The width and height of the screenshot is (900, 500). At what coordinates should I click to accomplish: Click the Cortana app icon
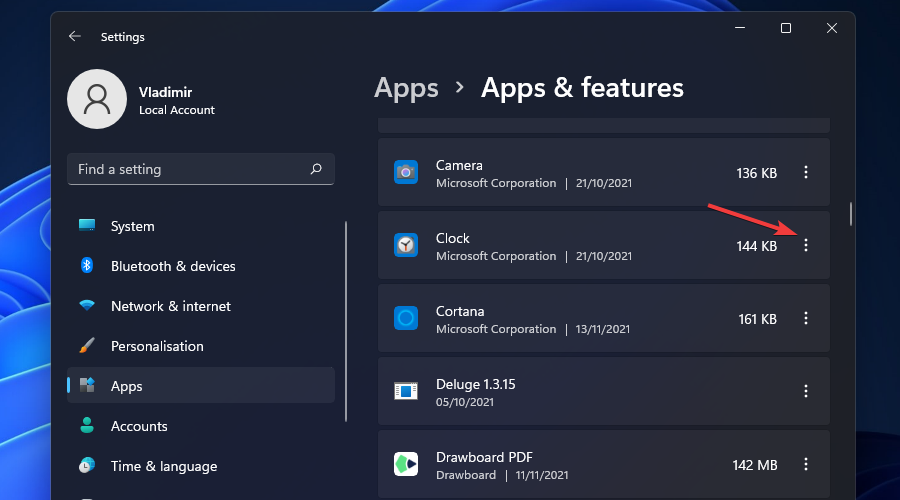[406, 318]
